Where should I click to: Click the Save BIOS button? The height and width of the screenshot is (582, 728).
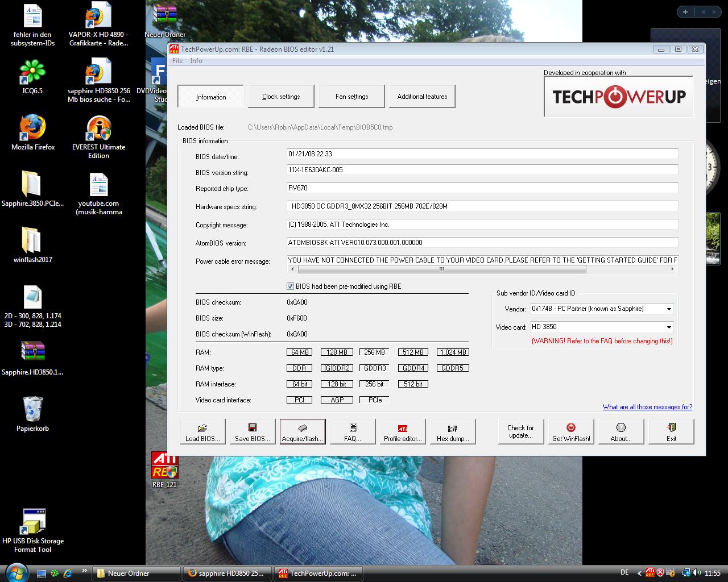click(253, 432)
